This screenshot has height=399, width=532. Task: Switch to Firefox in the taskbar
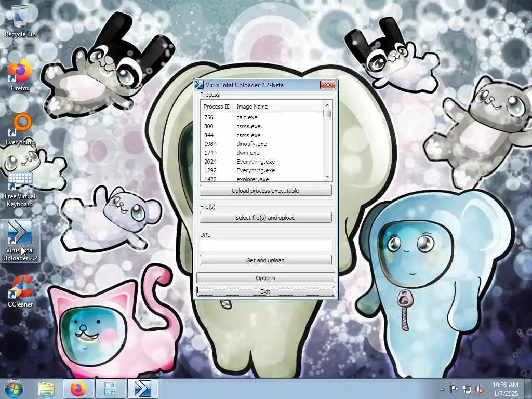pos(78,389)
